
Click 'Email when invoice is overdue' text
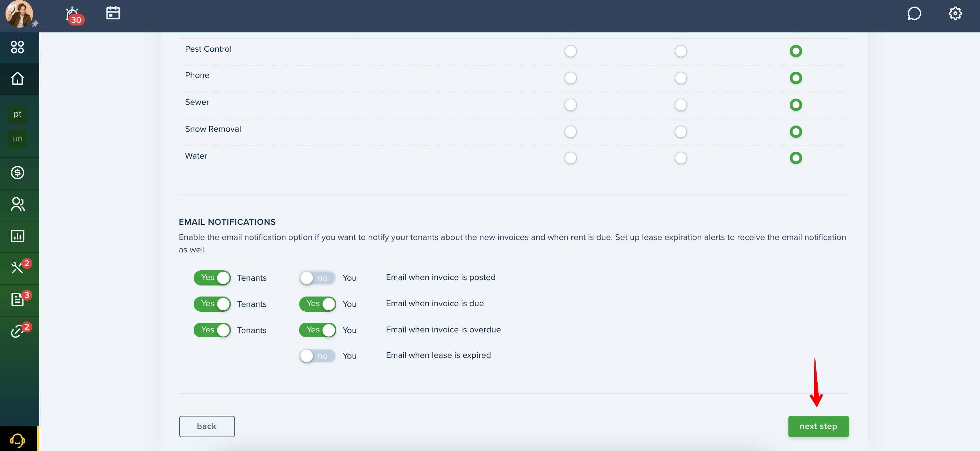[443, 330]
